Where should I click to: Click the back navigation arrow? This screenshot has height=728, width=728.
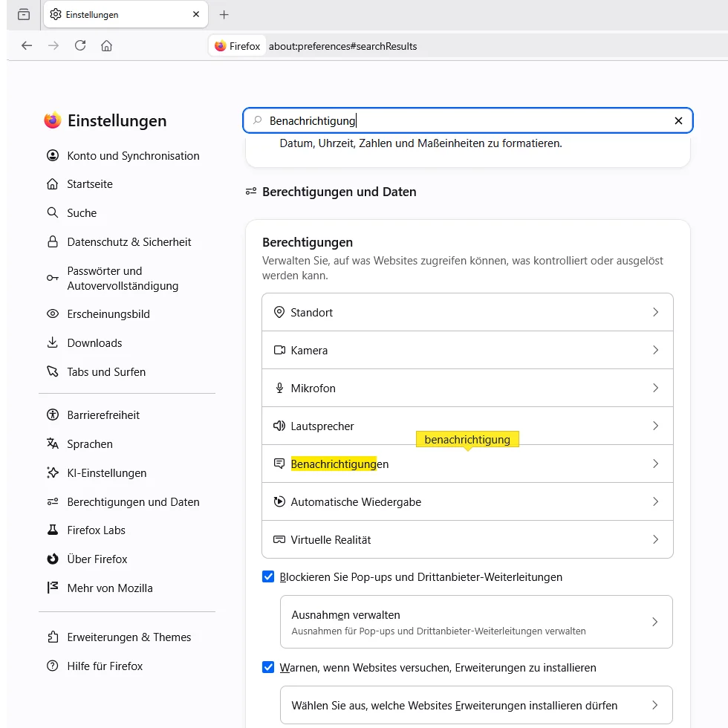pos(27,45)
